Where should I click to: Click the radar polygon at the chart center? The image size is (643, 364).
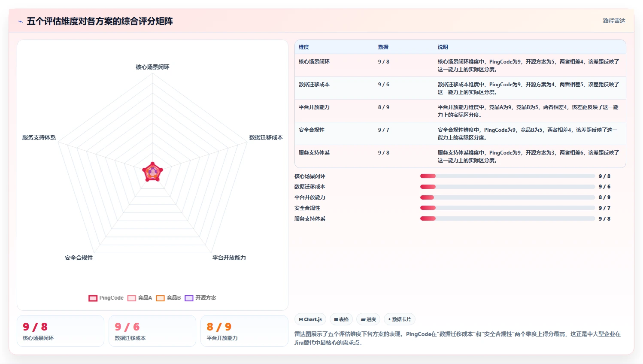click(x=152, y=172)
